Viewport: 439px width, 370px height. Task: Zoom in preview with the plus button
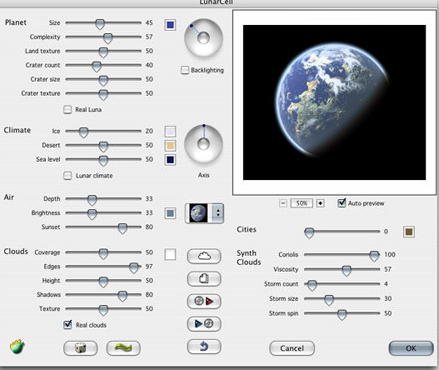[320, 203]
